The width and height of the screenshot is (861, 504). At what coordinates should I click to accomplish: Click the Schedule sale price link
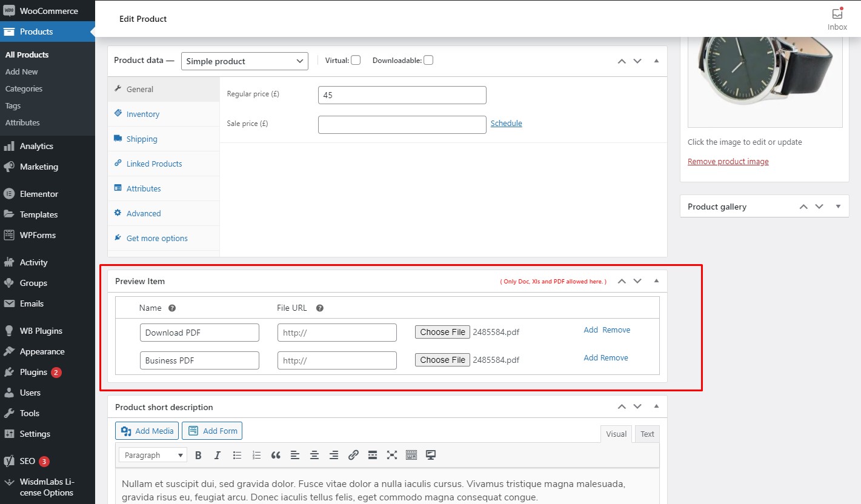(x=506, y=123)
